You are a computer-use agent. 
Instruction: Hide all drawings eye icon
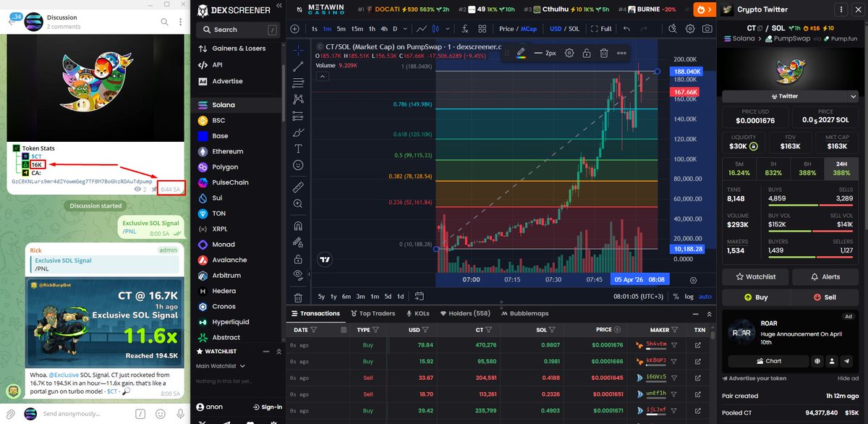[299, 275]
